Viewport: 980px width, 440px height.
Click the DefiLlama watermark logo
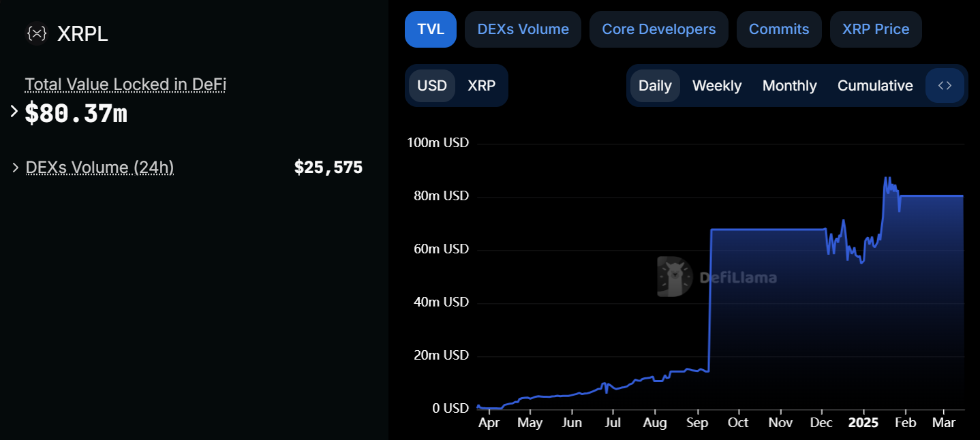[x=717, y=277]
